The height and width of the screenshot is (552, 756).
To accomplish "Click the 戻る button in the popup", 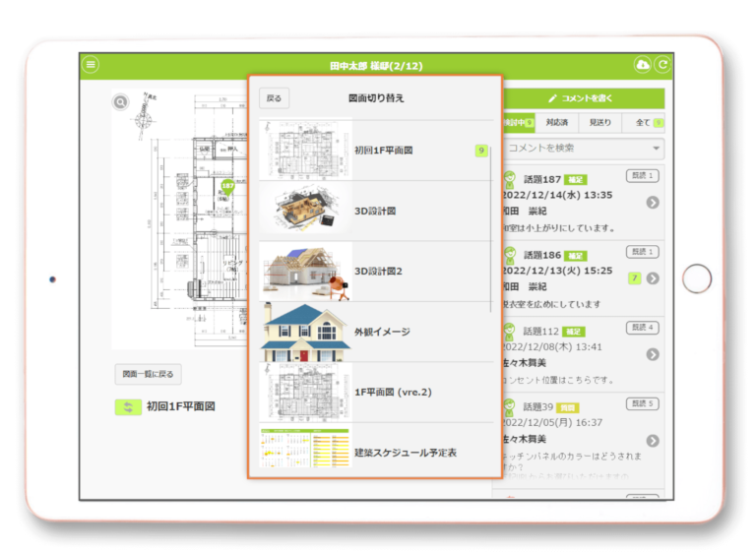I will click(274, 98).
